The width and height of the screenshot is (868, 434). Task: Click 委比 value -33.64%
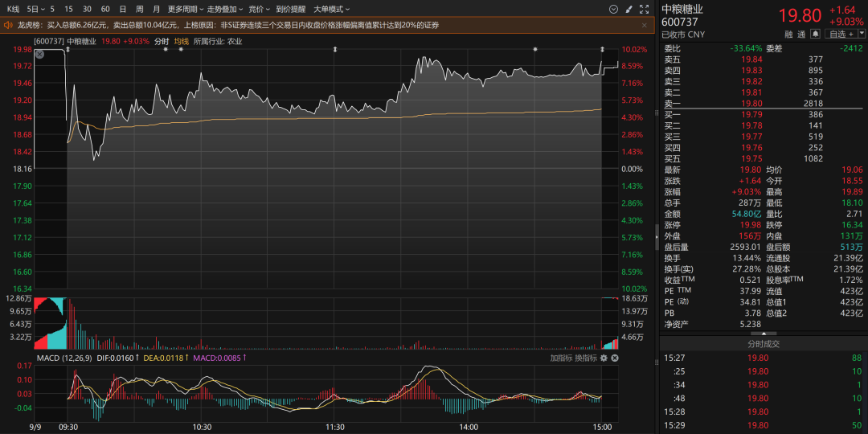click(x=746, y=48)
